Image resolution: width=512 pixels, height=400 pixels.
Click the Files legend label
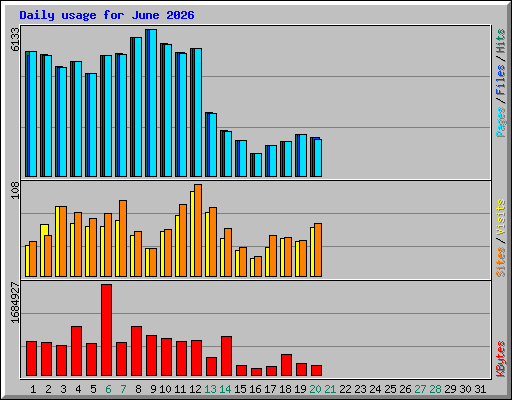(500, 80)
